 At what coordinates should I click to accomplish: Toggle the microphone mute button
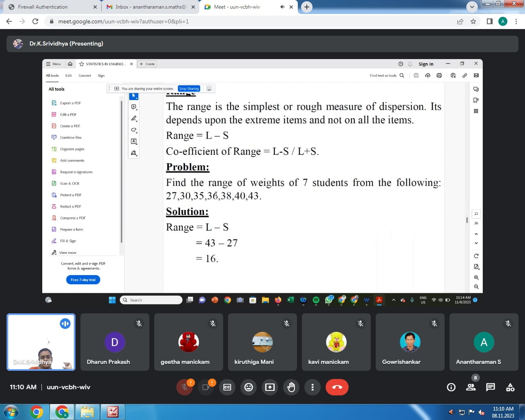(185, 387)
